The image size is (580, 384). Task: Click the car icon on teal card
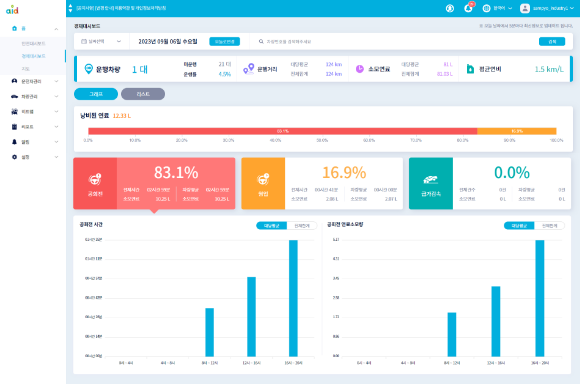(431, 179)
